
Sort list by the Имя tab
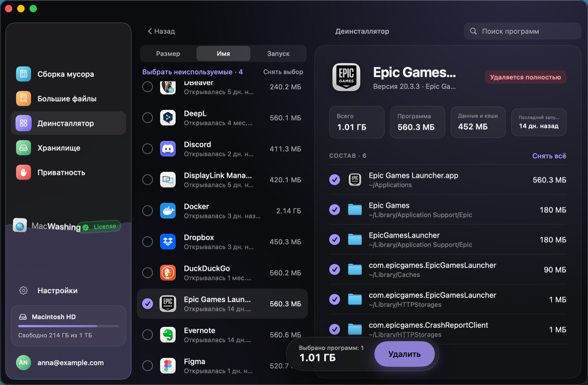[223, 54]
